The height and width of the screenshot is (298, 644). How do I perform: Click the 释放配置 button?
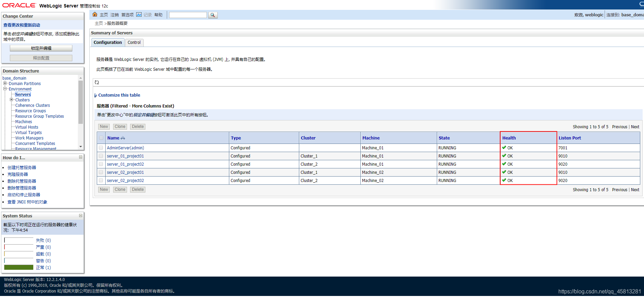[41, 58]
